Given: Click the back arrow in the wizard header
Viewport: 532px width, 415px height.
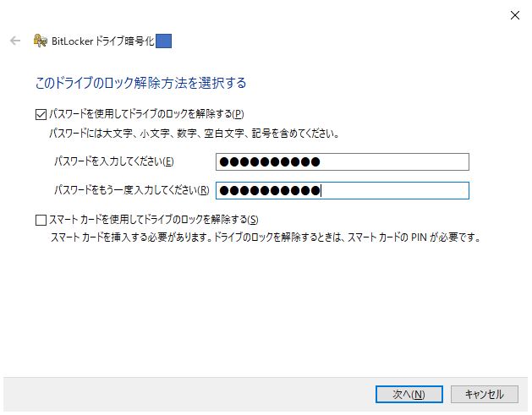Looking at the screenshot, I should click(x=15, y=41).
